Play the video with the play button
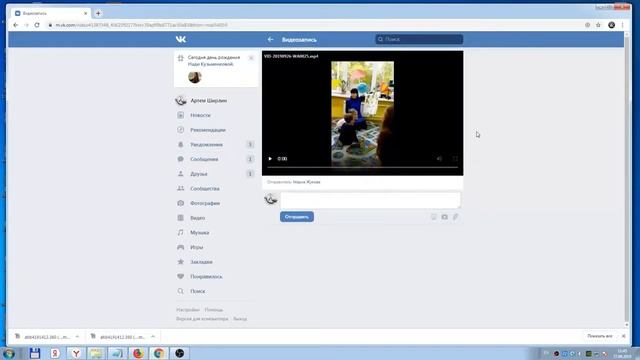 [x=270, y=158]
